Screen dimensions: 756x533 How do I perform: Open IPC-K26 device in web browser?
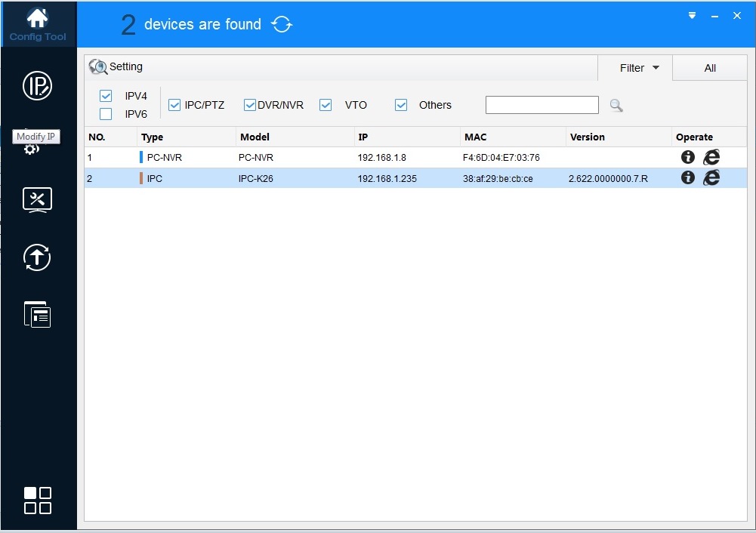click(x=711, y=178)
